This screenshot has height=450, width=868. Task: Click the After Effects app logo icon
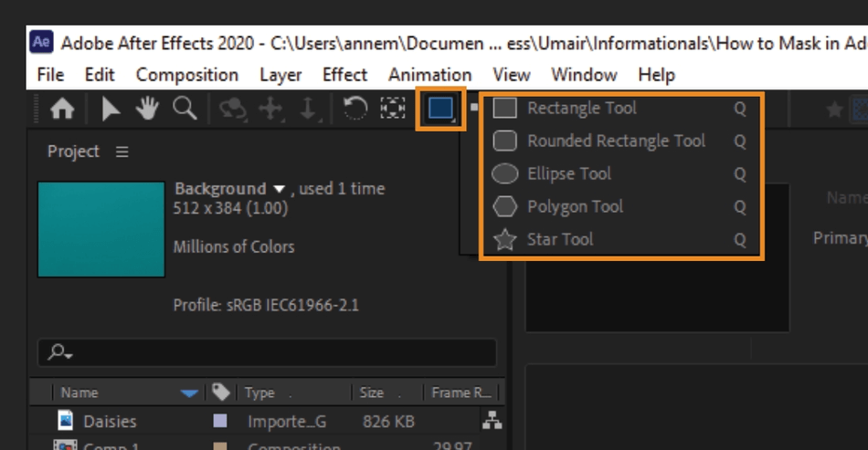point(41,42)
